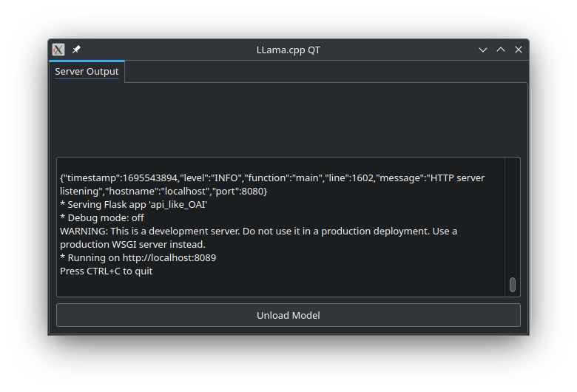Click the production WSGI server instead line

(132, 245)
